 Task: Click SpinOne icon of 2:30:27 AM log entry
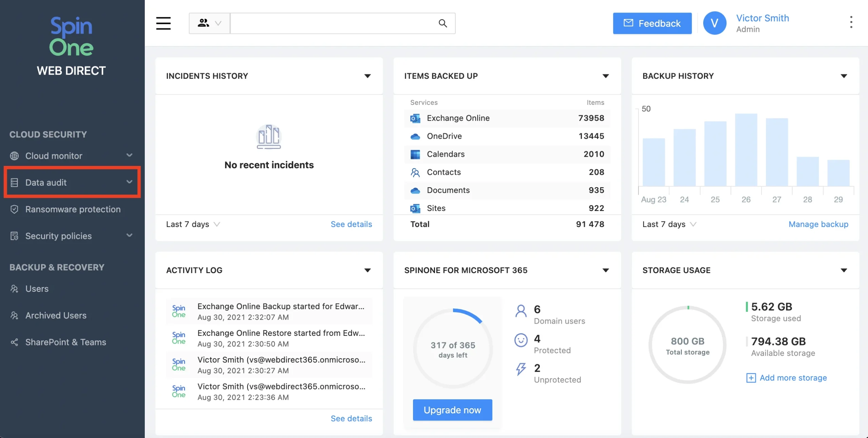tap(178, 364)
